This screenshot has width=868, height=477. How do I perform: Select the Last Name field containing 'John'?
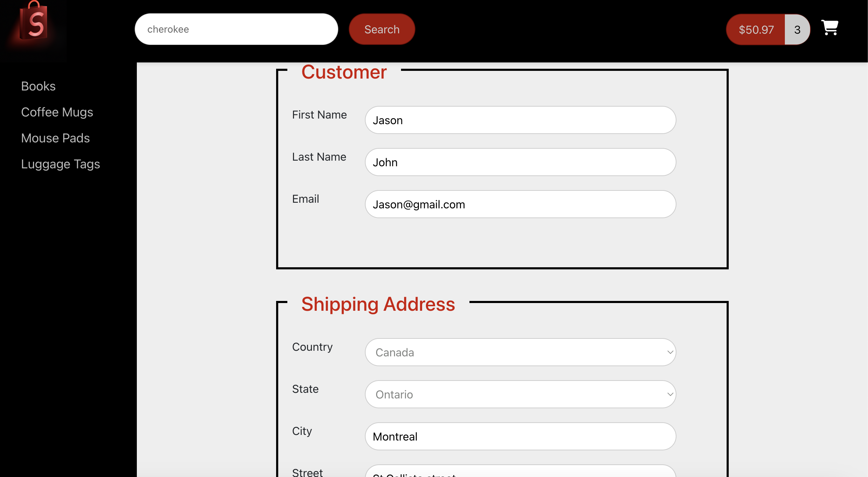click(520, 162)
